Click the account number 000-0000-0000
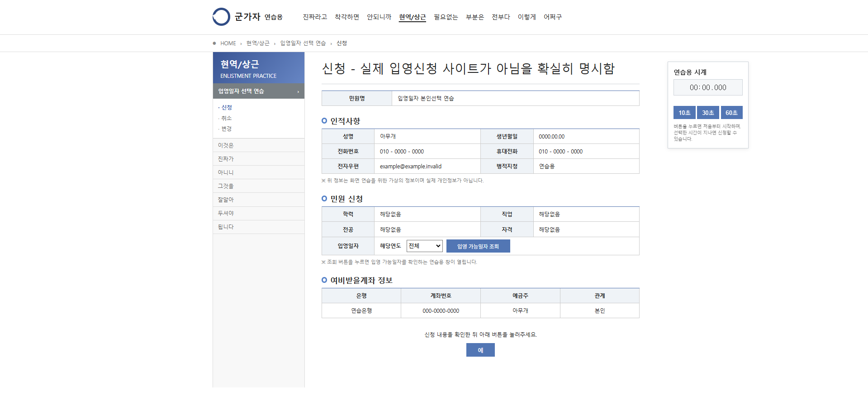This screenshot has width=868, height=406. pyautogui.click(x=441, y=311)
